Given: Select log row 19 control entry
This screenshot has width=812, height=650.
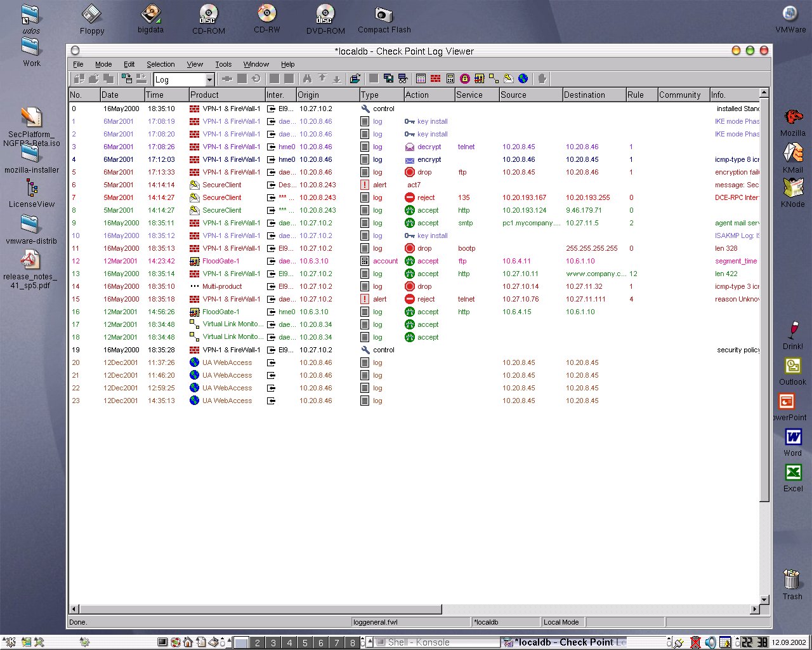Looking at the screenshot, I should click(414, 350).
